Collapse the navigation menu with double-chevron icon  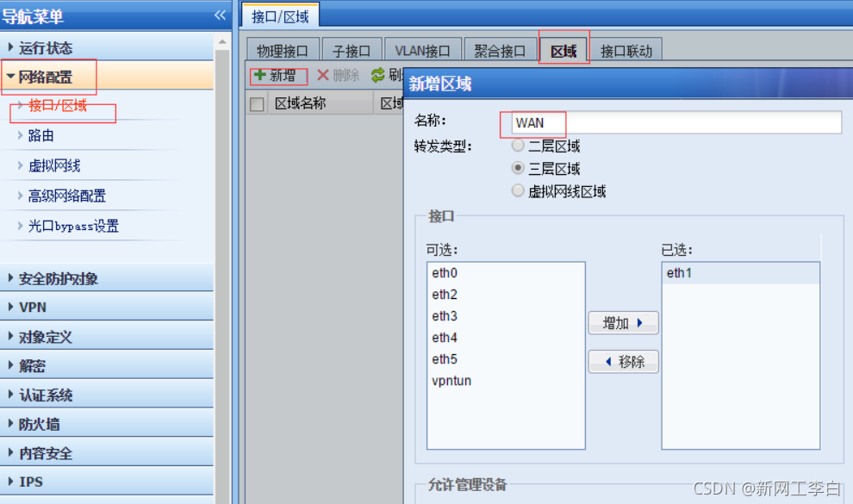220,16
